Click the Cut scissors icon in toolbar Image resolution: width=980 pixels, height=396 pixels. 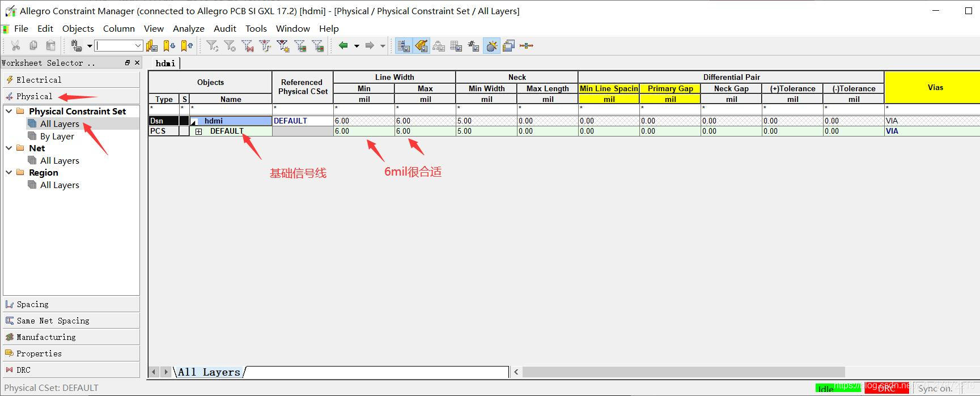point(15,46)
